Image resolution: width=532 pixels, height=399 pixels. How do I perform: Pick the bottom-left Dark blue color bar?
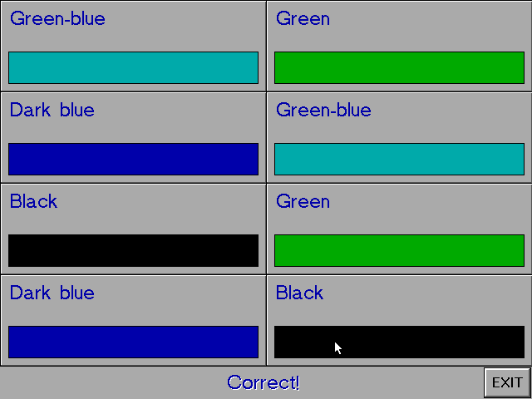[133, 342]
